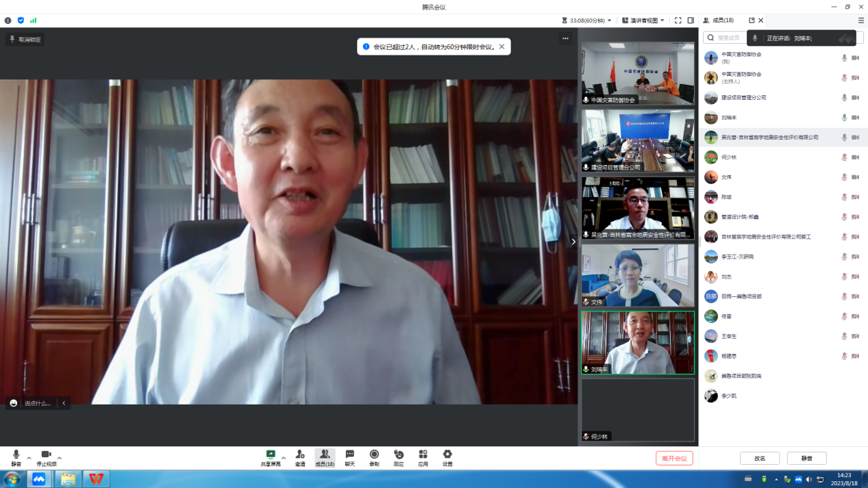Open WPS Office from the taskbar
The image size is (868, 488).
tap(96, 479)
